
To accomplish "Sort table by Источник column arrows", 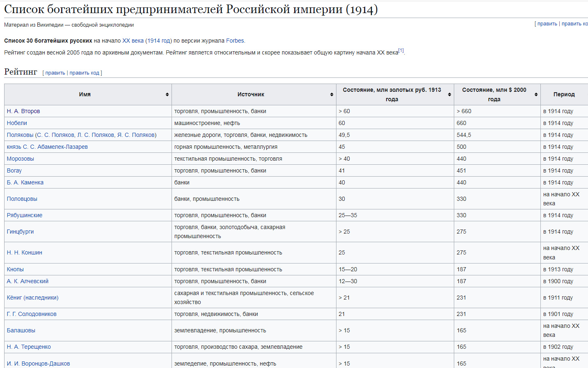I will [x=332, y=95].
